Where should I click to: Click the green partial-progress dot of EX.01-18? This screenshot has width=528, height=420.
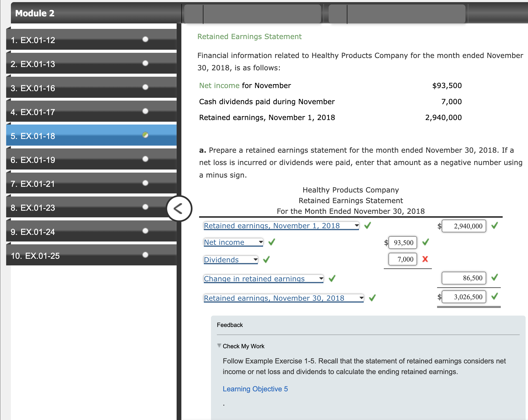pos(145,135)
